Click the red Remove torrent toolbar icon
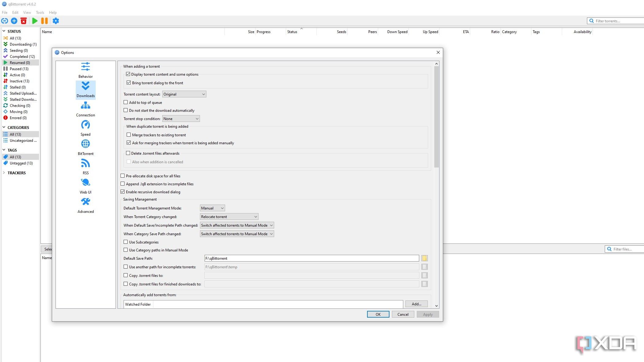Viewport: 644px width, 362px height. (x=24, y=21)
